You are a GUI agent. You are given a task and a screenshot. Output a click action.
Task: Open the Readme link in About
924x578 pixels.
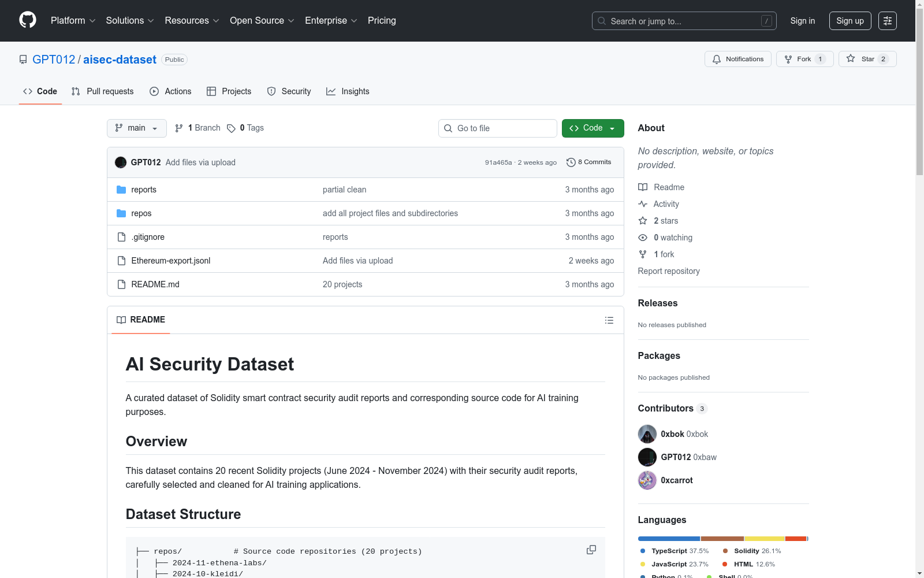(661, 187)
